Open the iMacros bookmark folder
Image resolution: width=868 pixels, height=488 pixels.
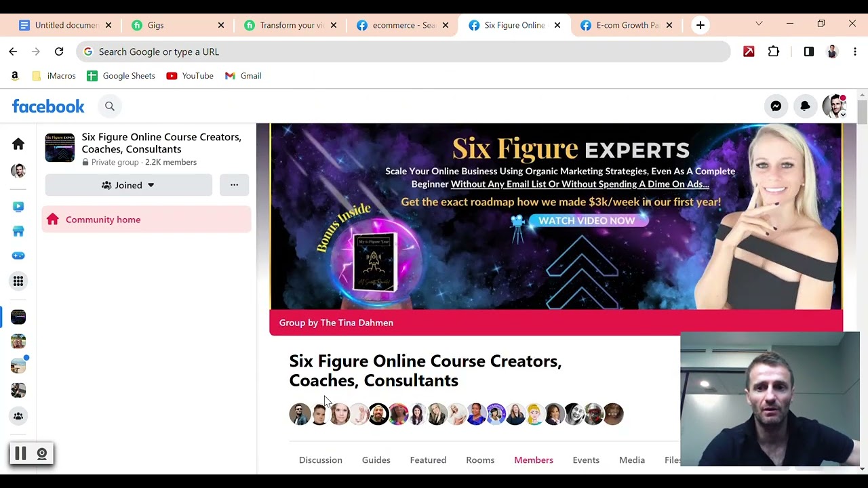(x=54, y=76)
